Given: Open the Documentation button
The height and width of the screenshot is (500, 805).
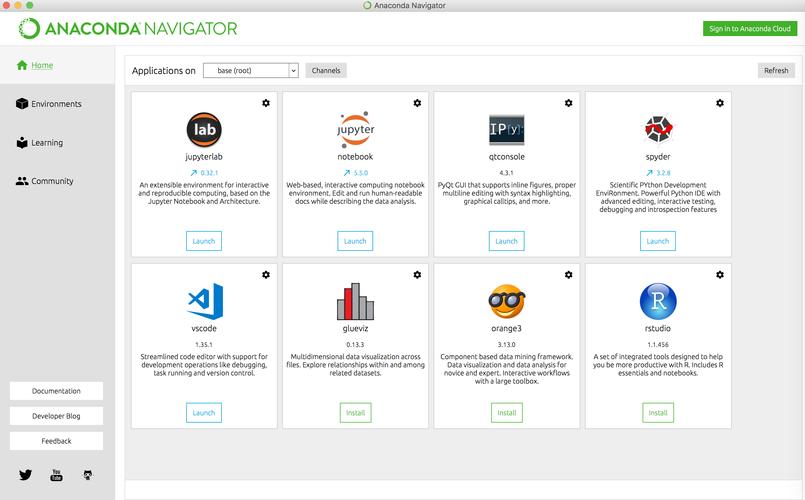Looking at the screenshot, I should [x=56, y=391].
